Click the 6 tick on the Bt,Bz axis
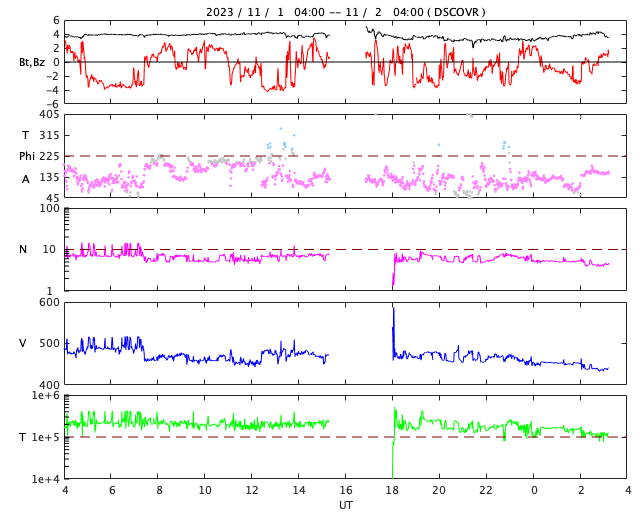Image resolution: width=640 pixels, height=512 pixels. point(56,20)
